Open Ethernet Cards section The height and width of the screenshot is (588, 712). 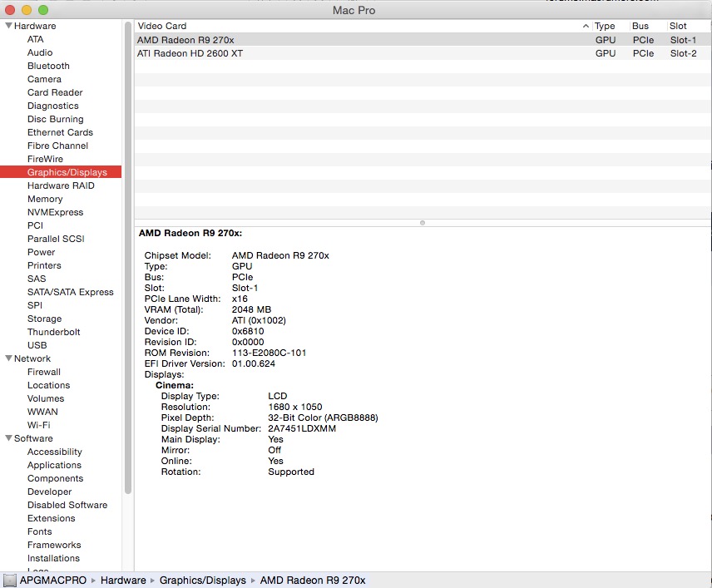pyautogui.click(x=60, y=132)
